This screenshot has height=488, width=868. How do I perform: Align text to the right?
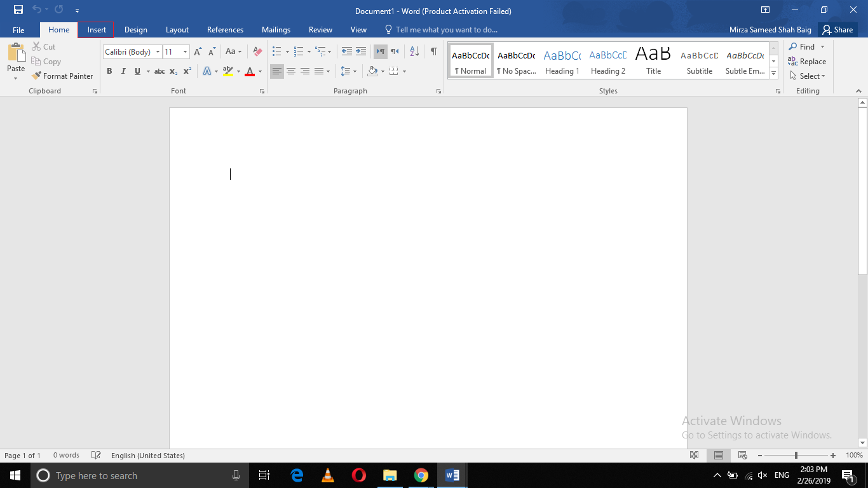[x=305, y=71]
